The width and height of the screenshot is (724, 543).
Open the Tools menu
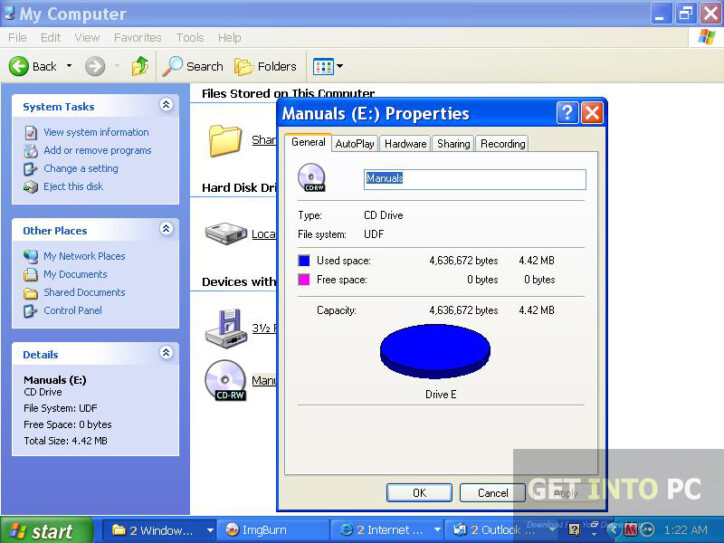tap(190, 37)
